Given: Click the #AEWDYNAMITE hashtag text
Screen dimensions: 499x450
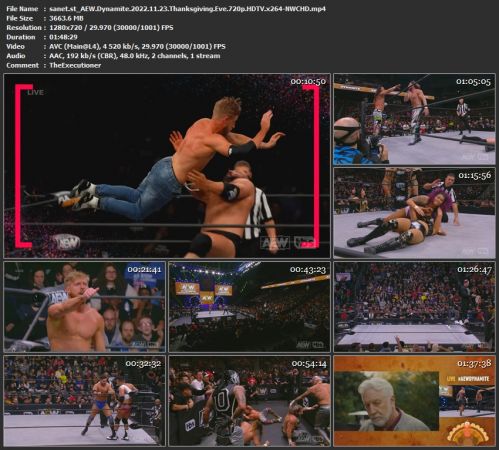Looking at the screenshot, I should tap(473, 379).
